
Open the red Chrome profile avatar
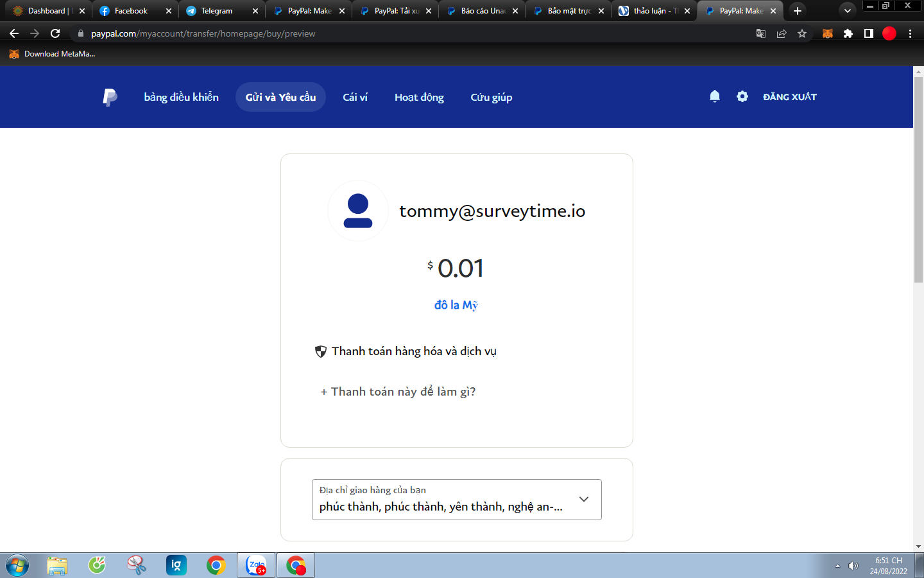tap(889, 33)
